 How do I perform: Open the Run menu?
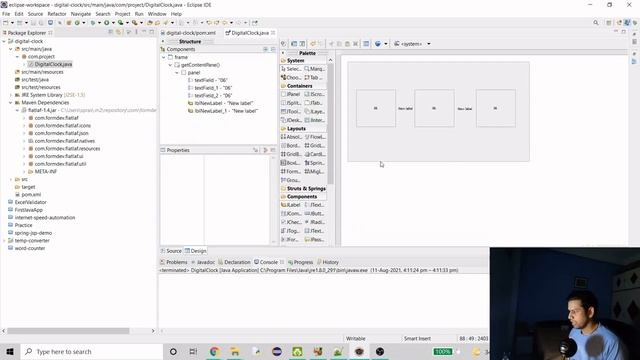point(139,14)
